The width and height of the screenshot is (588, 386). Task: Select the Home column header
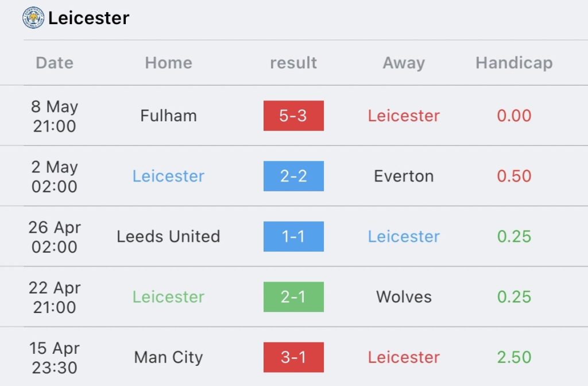click(x=169, y=63)
